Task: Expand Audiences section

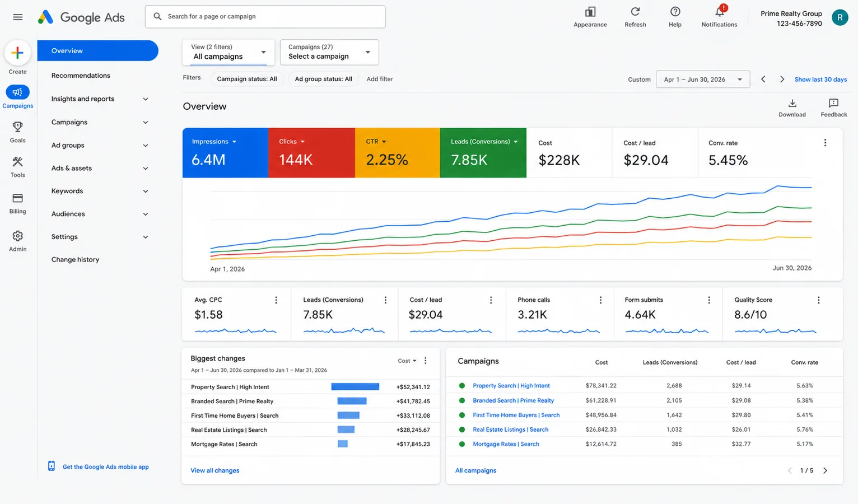Action: pos(146,214)
